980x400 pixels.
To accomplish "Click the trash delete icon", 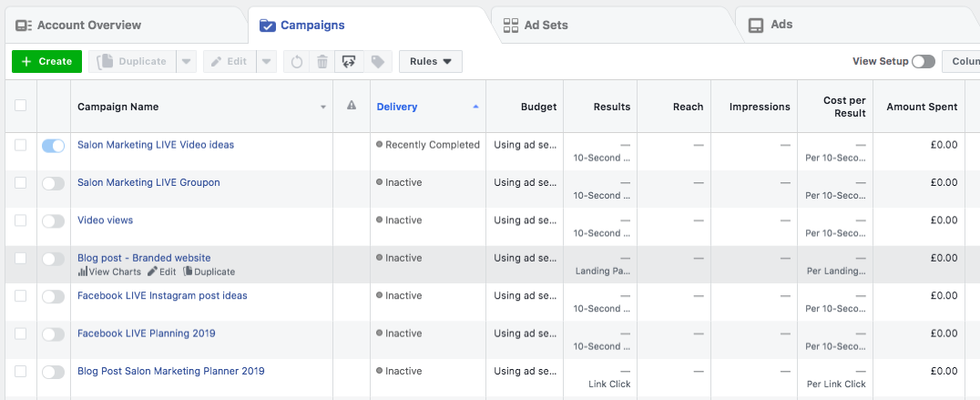I will point(322,61).
